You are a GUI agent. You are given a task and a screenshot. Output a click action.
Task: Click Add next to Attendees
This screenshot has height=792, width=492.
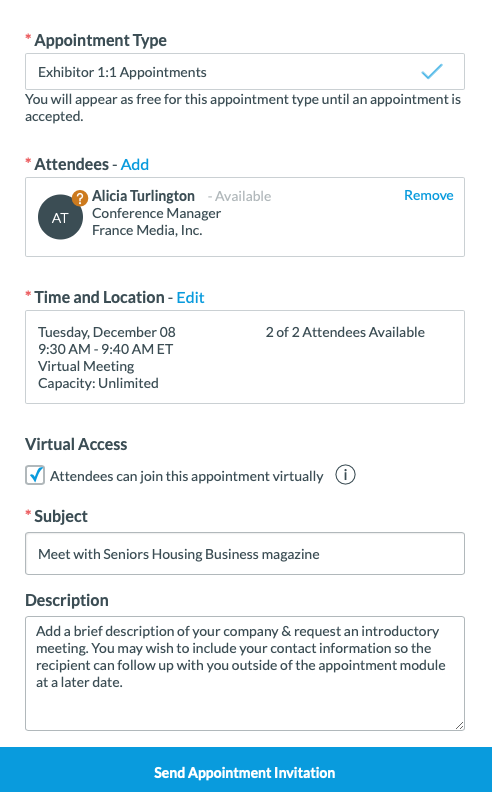coord(134,165)
